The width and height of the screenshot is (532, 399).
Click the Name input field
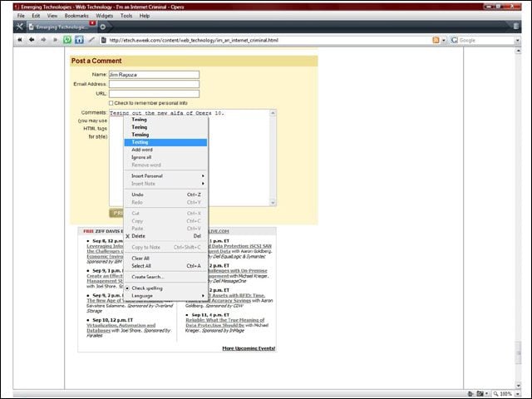(x=154, y=75)
